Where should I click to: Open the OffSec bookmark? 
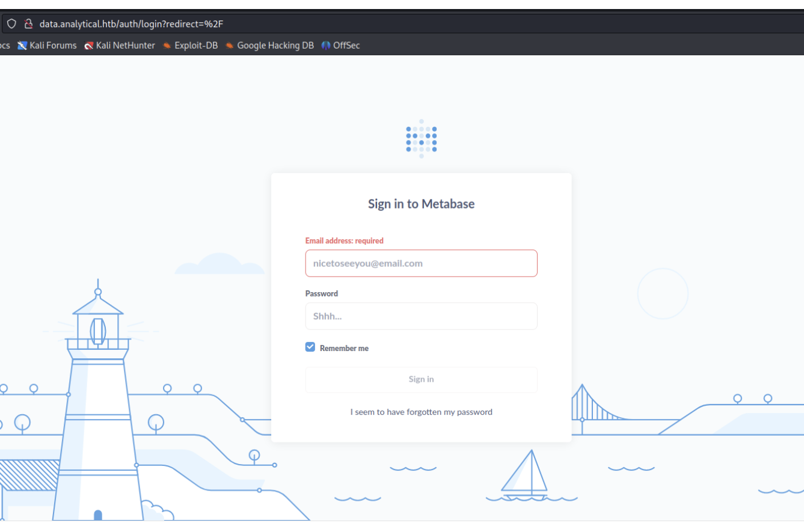tap(341, 45)
